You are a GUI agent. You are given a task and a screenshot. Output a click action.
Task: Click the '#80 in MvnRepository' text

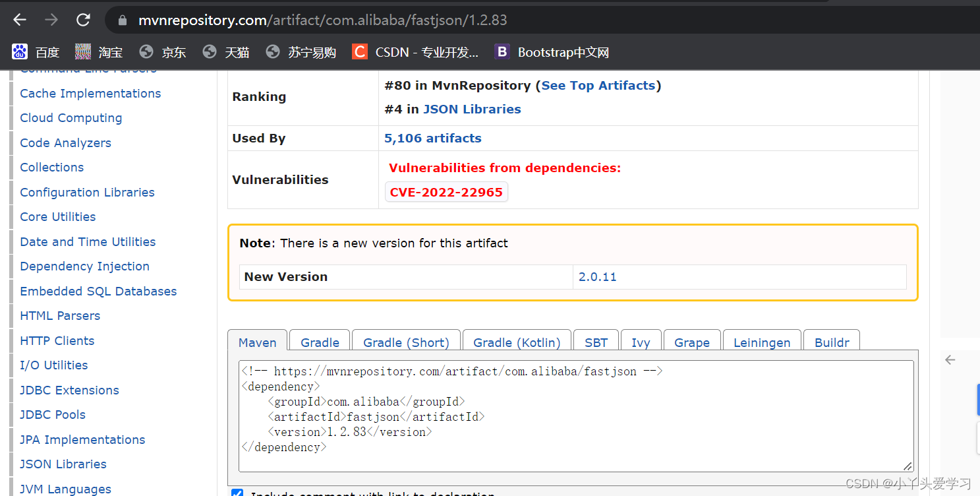point(457,85)
